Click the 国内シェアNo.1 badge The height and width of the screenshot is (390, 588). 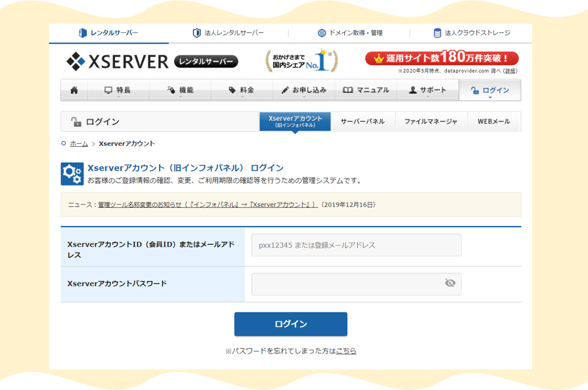[302, 61]
